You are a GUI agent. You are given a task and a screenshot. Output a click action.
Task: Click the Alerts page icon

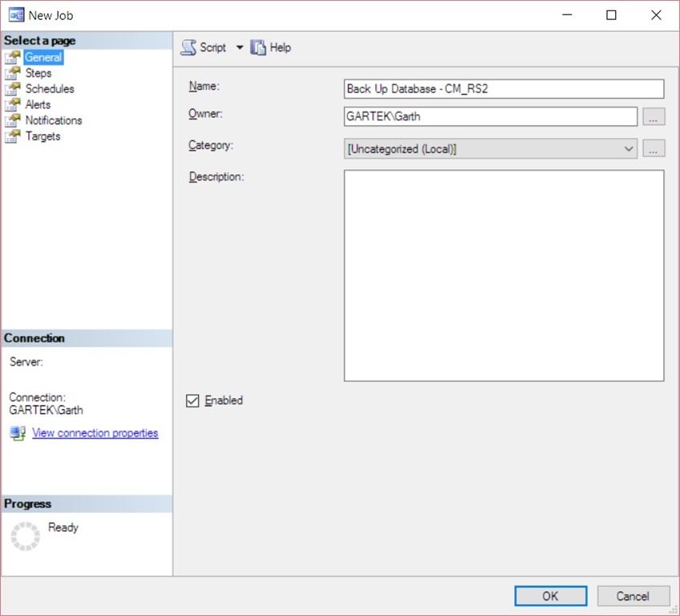tap(13, 104)
